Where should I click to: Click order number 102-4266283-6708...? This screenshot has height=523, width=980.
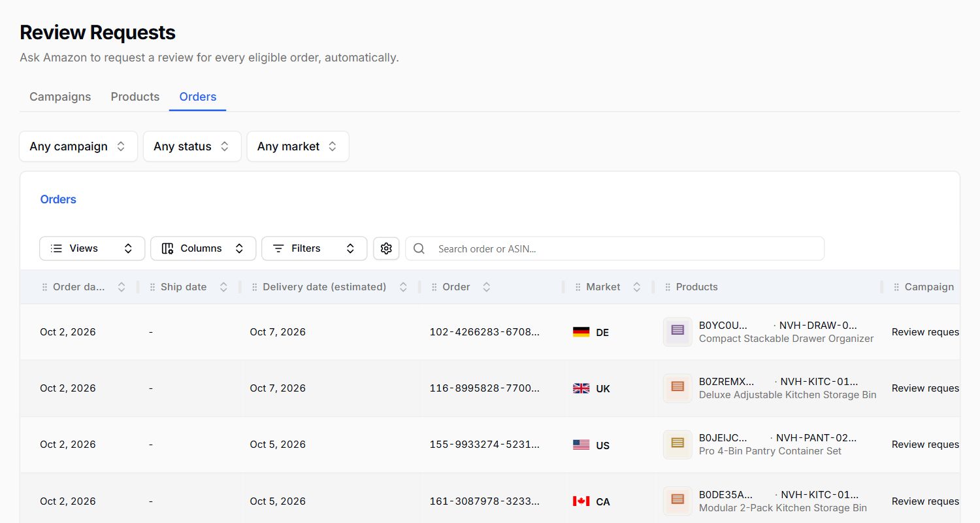[x=485, y=332]
